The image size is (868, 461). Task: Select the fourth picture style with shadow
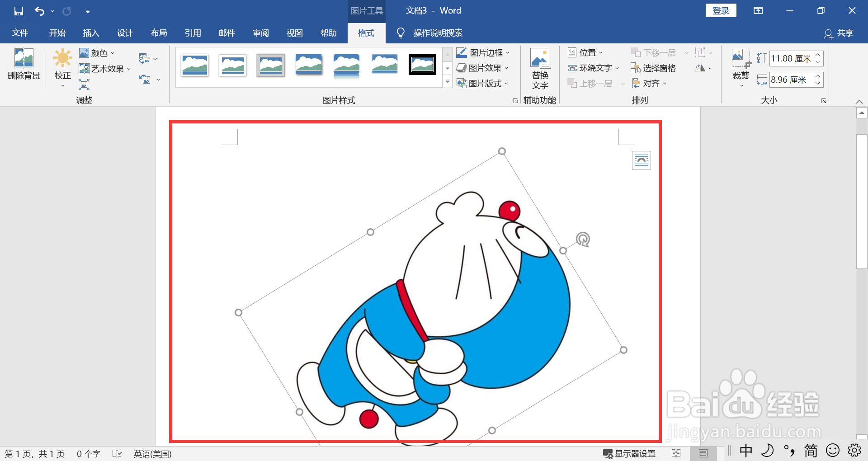point(309,65)
